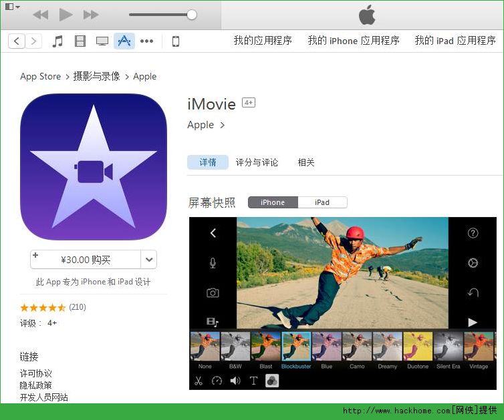Open 隐私政策 link
This screenshot has width=504, height=420.
point(35,385)
